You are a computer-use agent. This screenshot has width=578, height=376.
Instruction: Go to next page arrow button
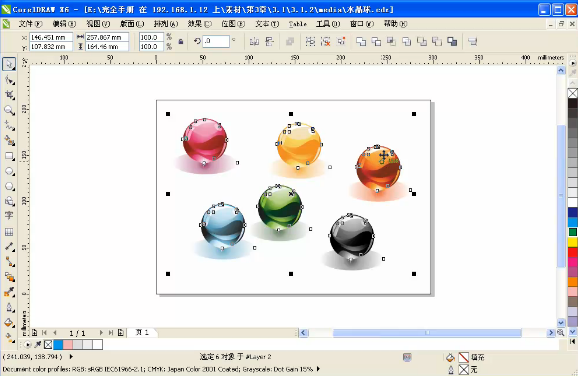101,333
